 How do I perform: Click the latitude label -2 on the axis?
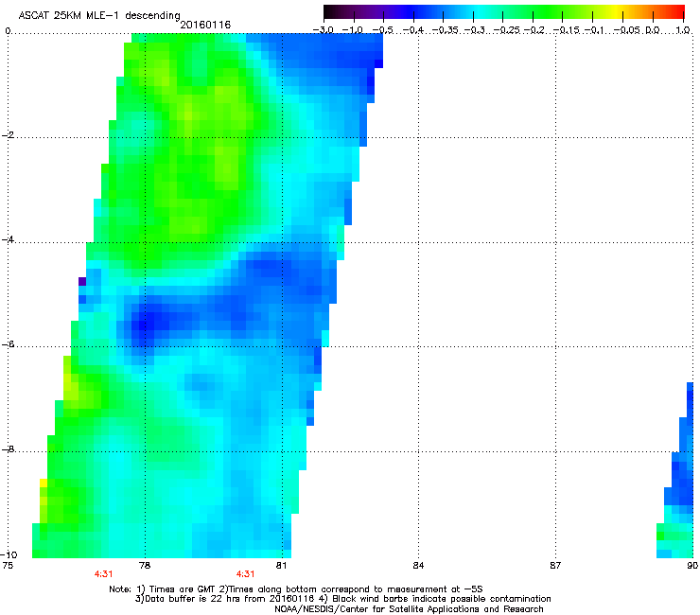click(x=8, y=135)
